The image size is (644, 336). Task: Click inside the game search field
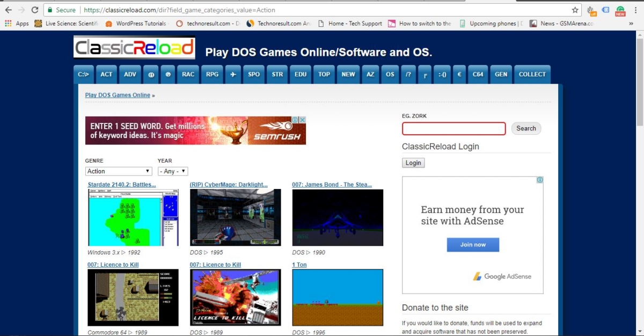click(453, 128)
